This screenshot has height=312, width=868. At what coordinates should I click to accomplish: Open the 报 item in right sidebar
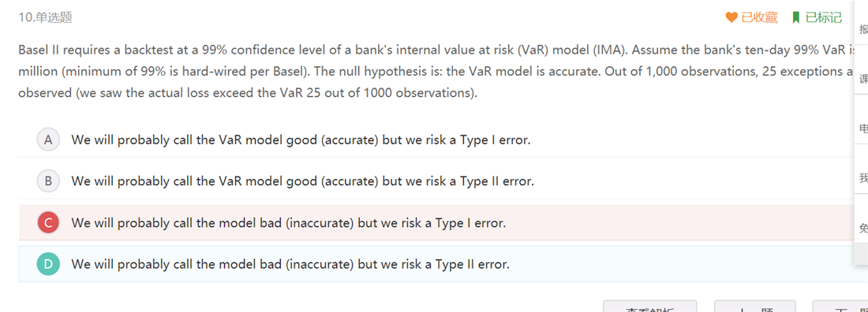tap(861, 29)
